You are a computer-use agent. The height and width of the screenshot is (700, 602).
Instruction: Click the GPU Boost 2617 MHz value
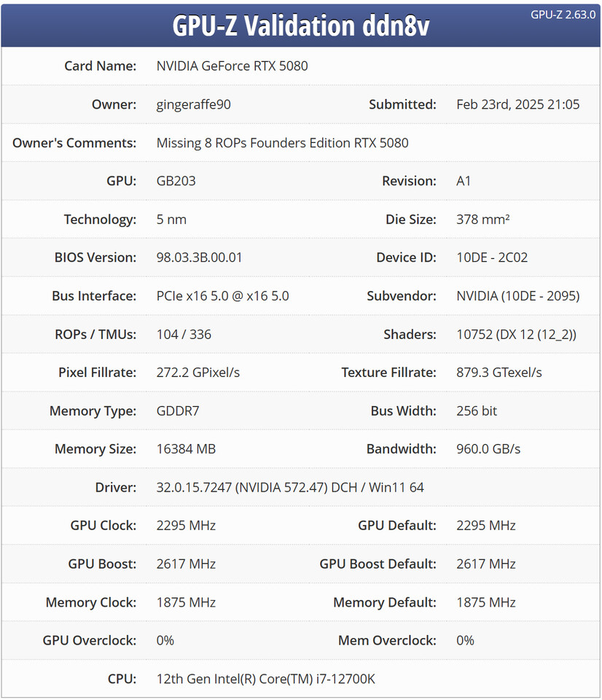point(186,564)
